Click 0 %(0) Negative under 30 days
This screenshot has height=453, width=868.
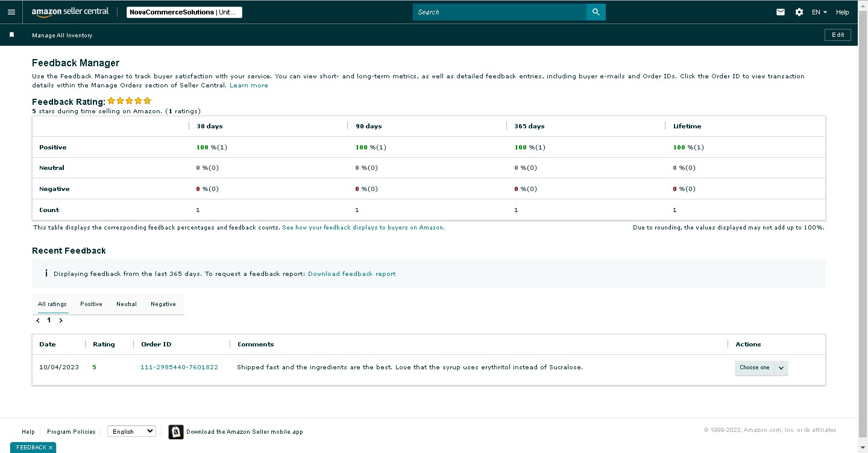tap(207, 189)
